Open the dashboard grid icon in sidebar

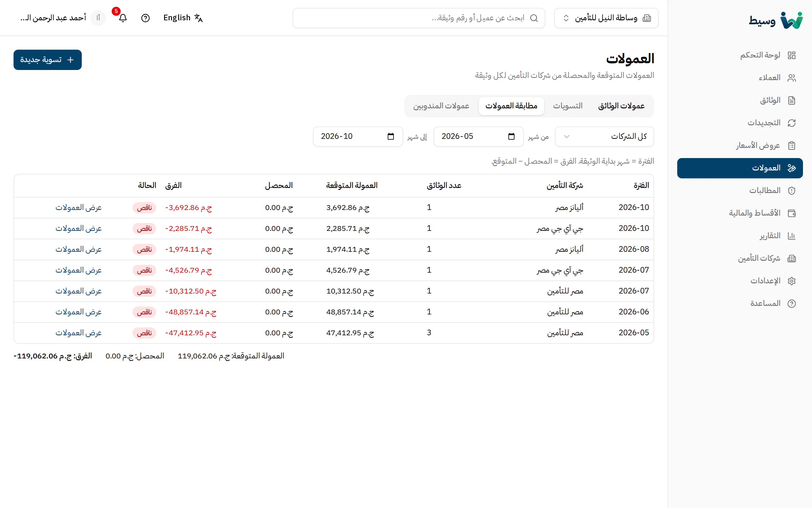791,55
